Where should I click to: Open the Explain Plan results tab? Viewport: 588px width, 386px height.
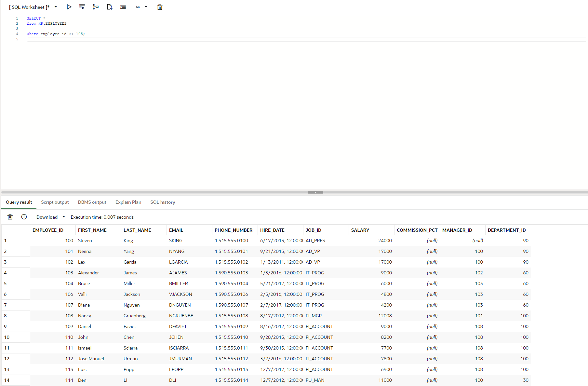[128, 202]
